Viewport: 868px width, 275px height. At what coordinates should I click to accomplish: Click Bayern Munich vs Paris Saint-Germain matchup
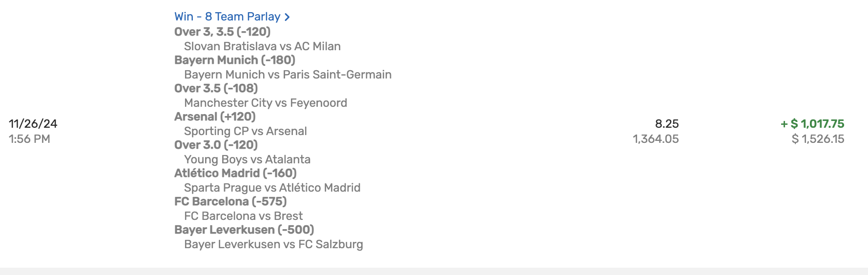[288, 75]
